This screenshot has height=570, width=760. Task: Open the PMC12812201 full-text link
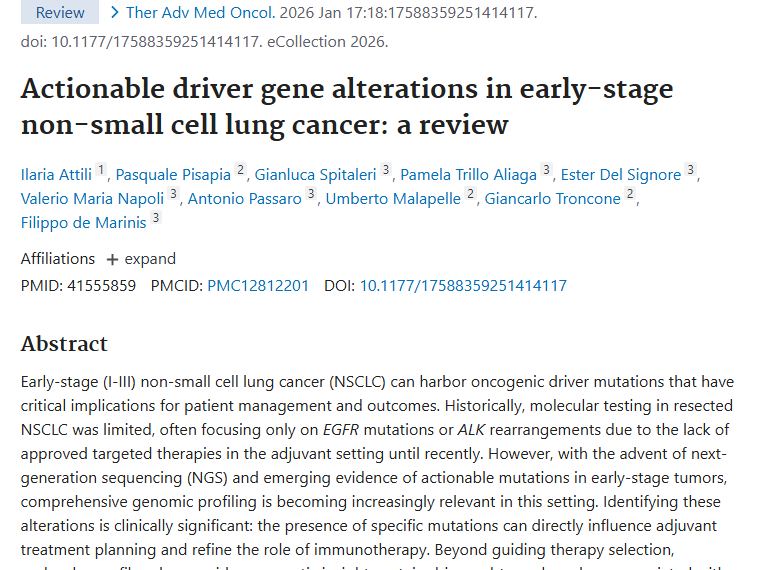tap(258, 286)
